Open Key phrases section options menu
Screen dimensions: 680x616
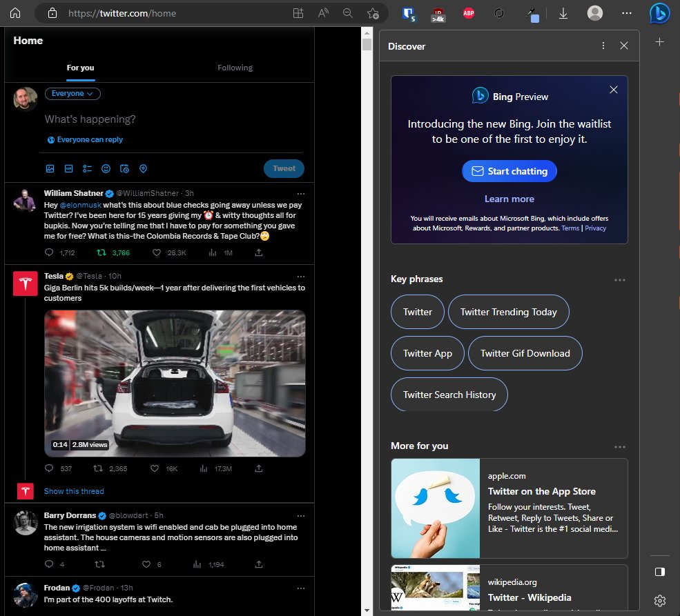pyautogui.click(x=620, y=280)
